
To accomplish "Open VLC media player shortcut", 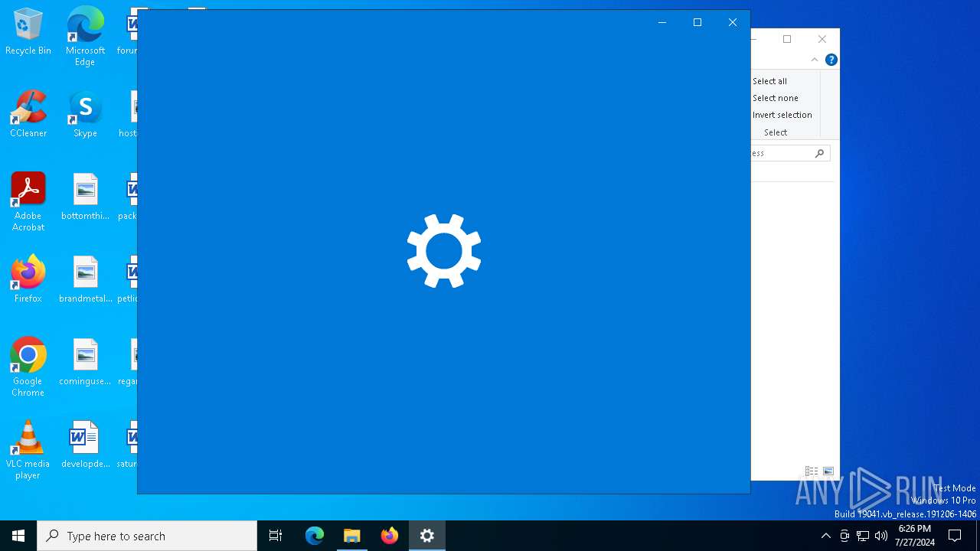I will click(28, 450).
